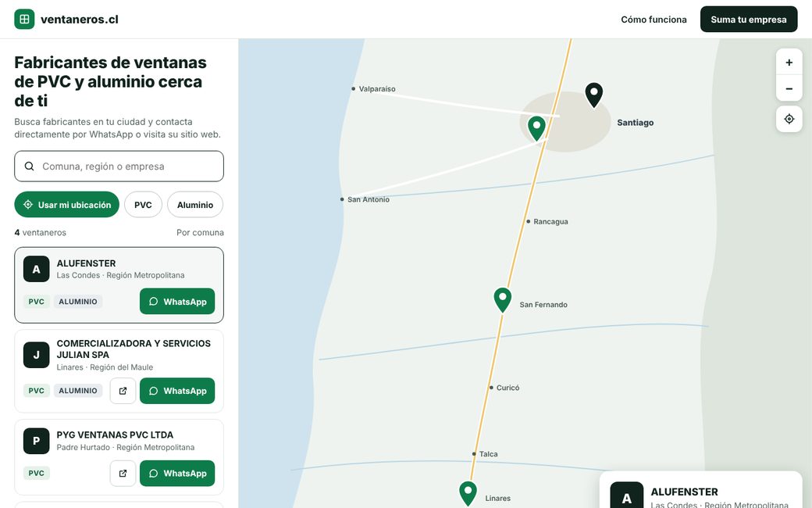The width and height of the screenshot is (812, 508).
Task: Click the J avatar of Julian SPA
Action: (36, 355)
